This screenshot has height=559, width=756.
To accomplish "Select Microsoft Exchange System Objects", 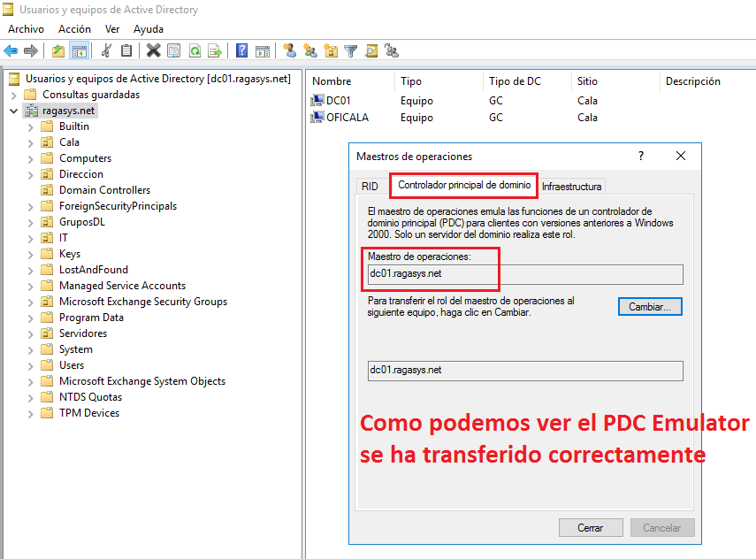I will point(141,381).
